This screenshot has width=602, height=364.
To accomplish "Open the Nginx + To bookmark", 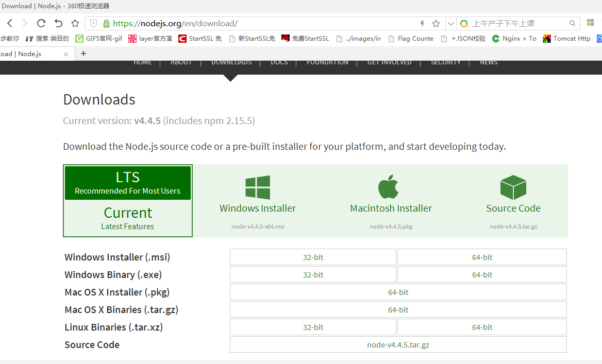I will click(x=514, y=38).
